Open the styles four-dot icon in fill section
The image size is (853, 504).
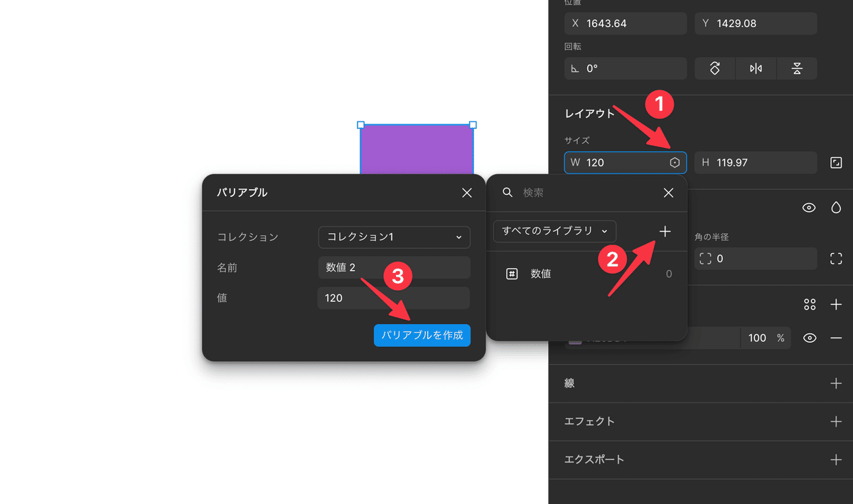(x=810, y=304)
